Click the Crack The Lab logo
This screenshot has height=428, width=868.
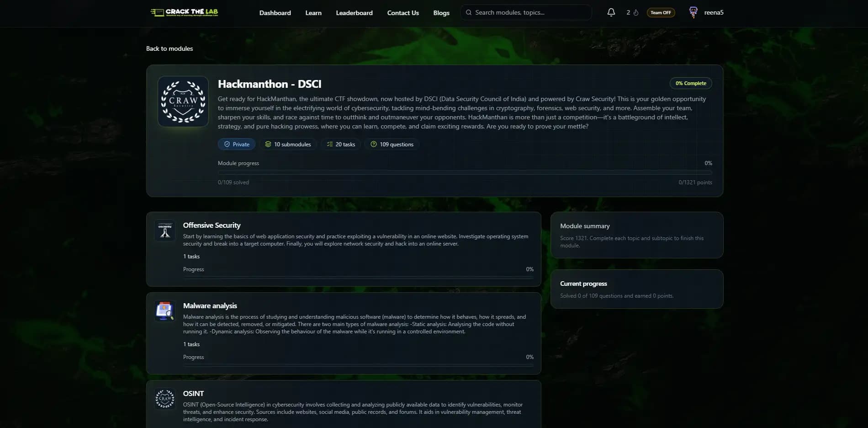coord(185,12)
